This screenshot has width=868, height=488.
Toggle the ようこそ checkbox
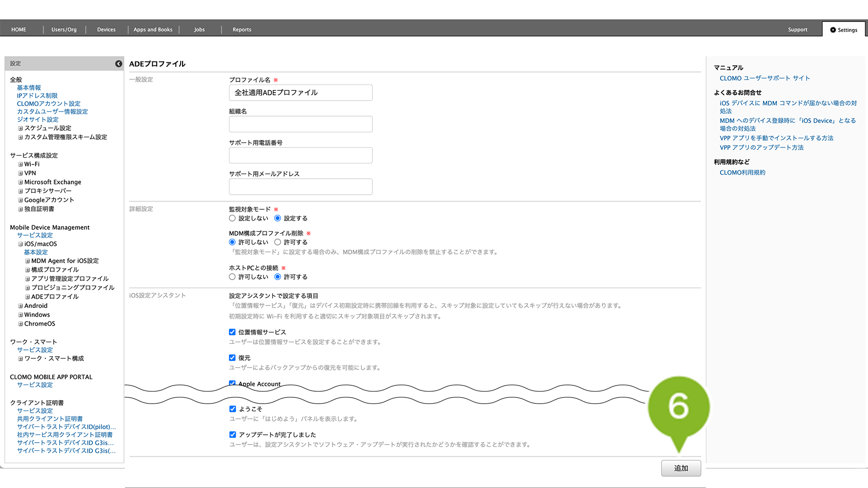click(x=233, y=409)
